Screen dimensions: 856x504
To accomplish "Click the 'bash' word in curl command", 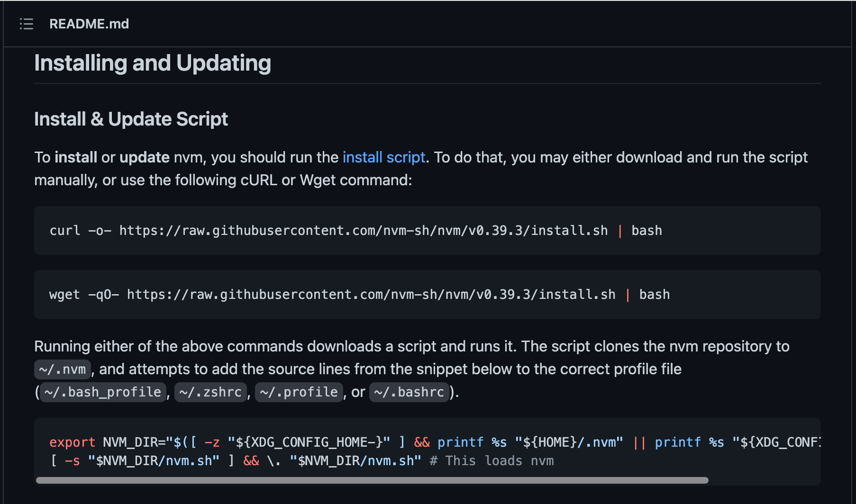I will (x=647, y=231).
